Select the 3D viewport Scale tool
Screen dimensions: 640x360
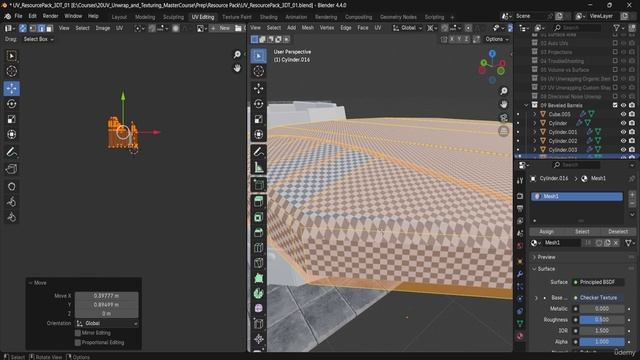[x=258, y=119]
